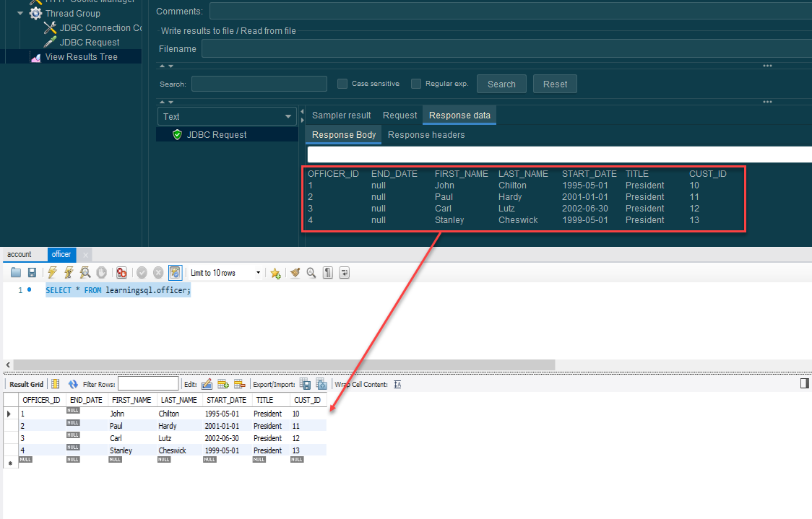Select Thread Group in test plan tree

click(72, 14)
